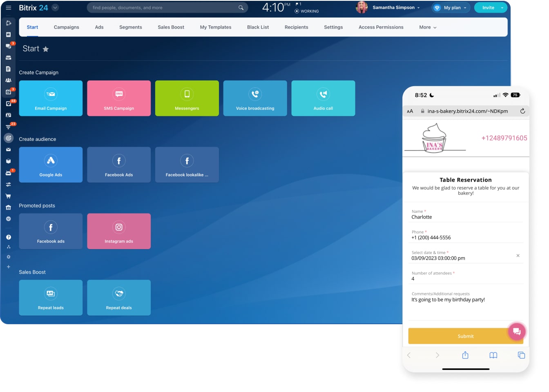549x392 pixels.
Task: Open the Tasks sidebar icon showing 48 badge
Action: tap(9, 104)
